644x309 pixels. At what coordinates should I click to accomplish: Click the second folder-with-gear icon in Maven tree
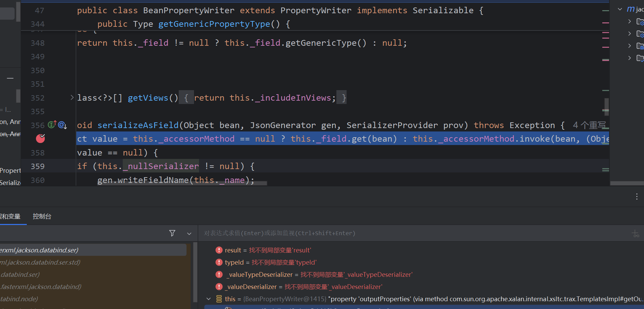(x=640, y=34)
